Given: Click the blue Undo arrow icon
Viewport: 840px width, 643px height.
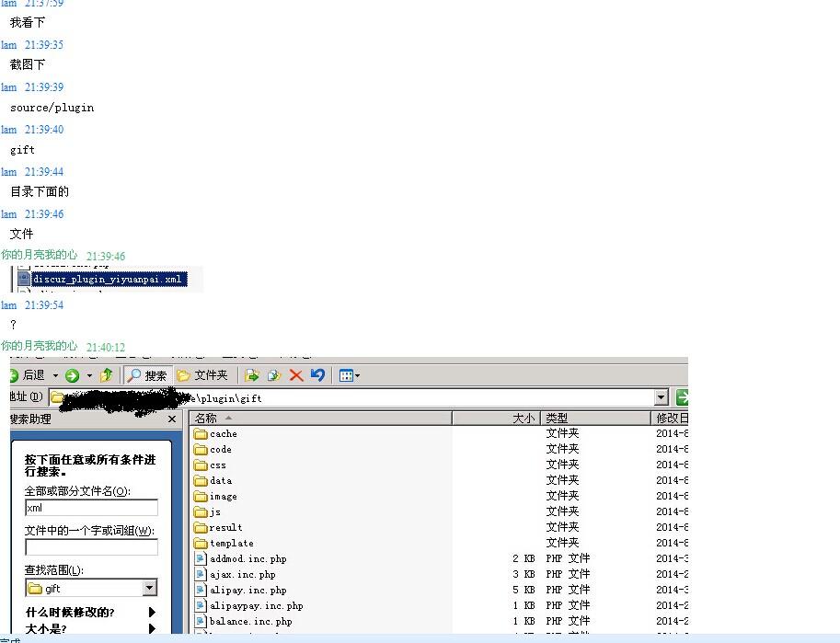Looking at the screenshot, I should click(317, 374).
